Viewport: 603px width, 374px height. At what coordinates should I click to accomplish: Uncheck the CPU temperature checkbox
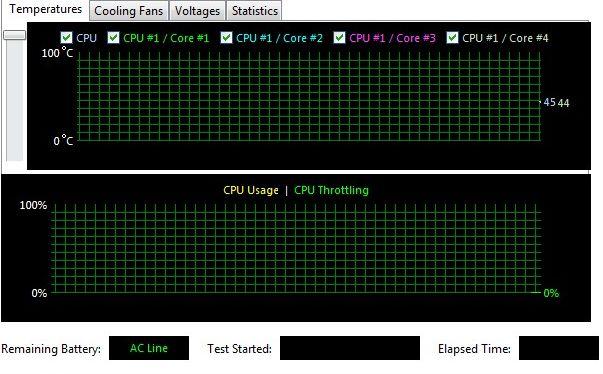coord(66,38)
